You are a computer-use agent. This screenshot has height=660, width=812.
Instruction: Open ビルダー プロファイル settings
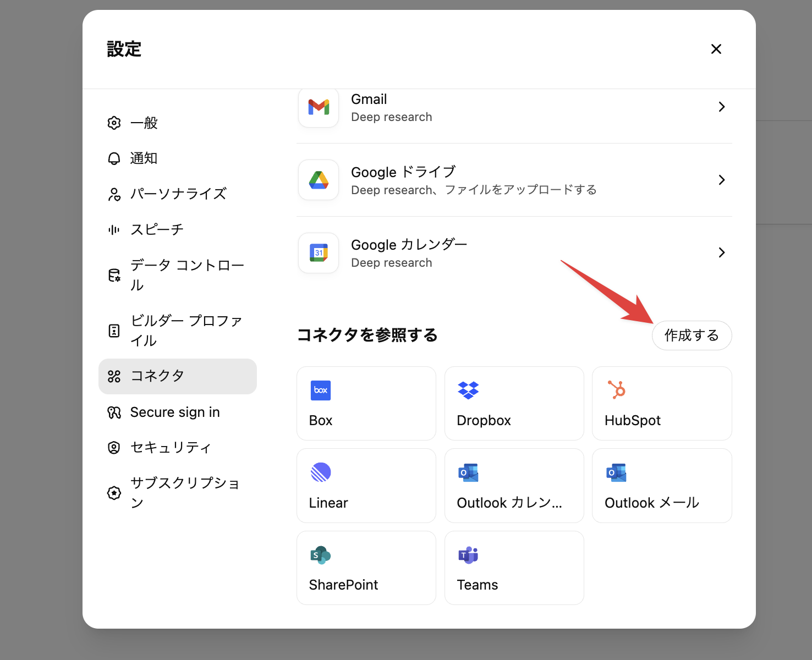(x=178, y=331)
